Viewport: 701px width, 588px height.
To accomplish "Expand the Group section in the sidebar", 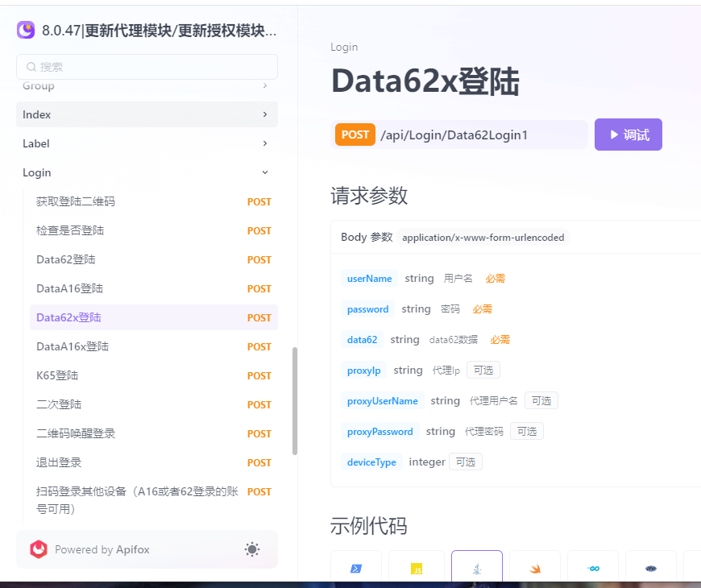I will point(147,85).
